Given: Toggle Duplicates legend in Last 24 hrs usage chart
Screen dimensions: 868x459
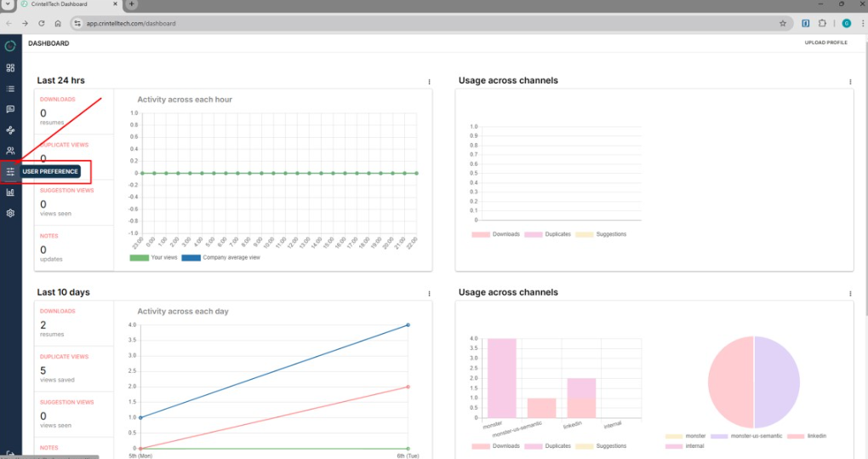Looking at the screenshot, I should [x=547, y=234].
